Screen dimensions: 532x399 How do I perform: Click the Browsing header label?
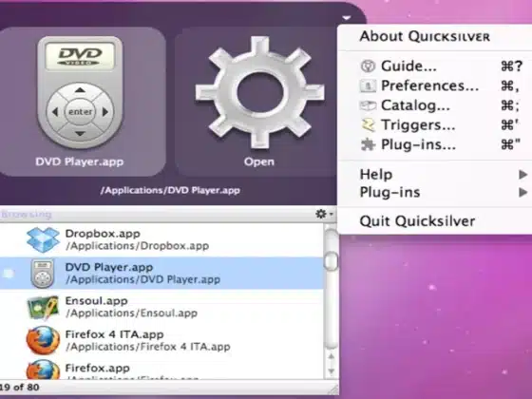(27, 214)
